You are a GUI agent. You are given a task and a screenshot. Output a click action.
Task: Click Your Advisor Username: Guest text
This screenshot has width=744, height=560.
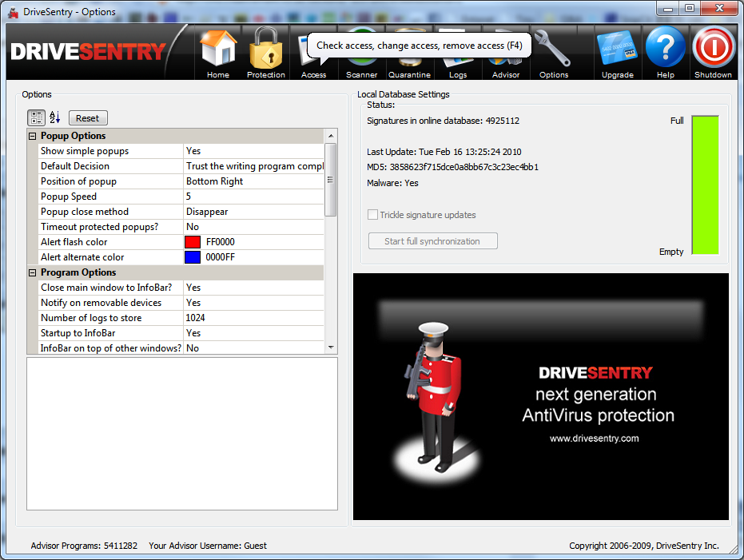click(208, 546)
